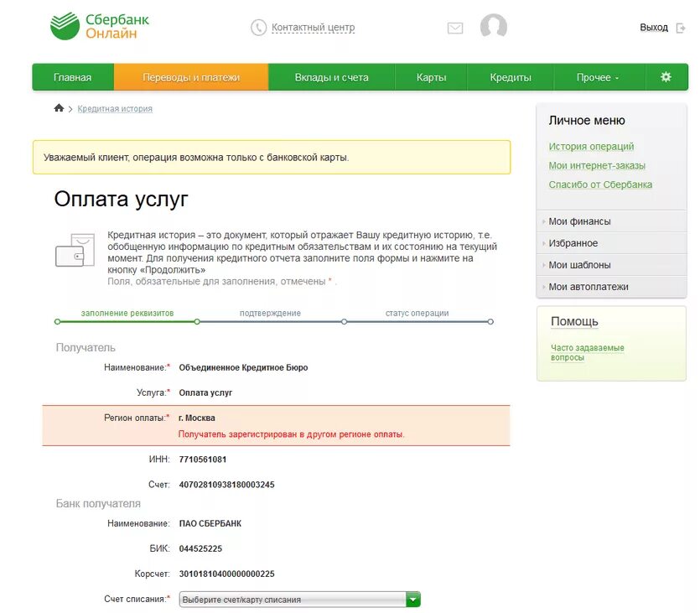Click the Корсчет value 30101810400000000225
Image resolution: width=700 pixels, height=613 pixels.
227,574
